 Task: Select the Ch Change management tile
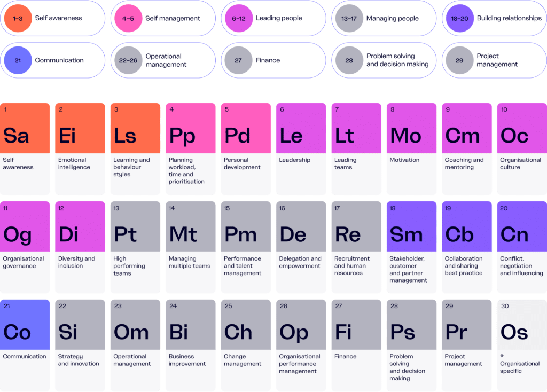246,345
